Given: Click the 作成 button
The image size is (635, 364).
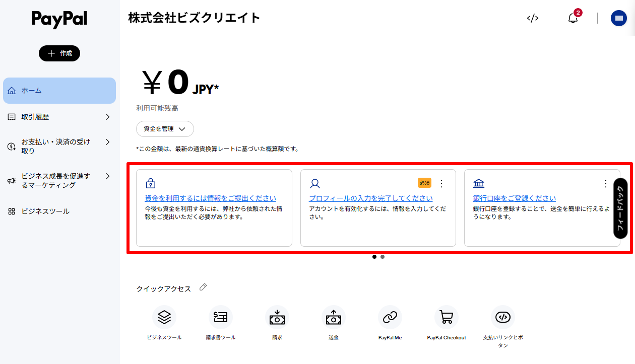Looking at the screenshot, I should coord(59,53).
